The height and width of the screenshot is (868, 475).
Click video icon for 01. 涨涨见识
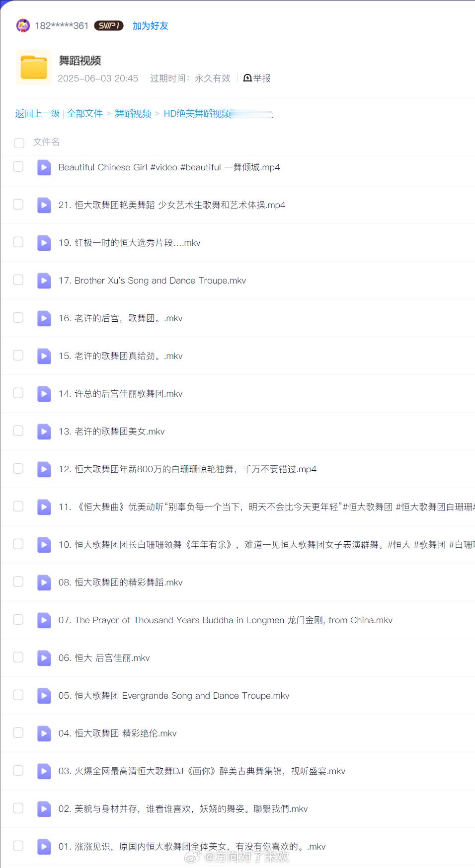click(44, 847)
